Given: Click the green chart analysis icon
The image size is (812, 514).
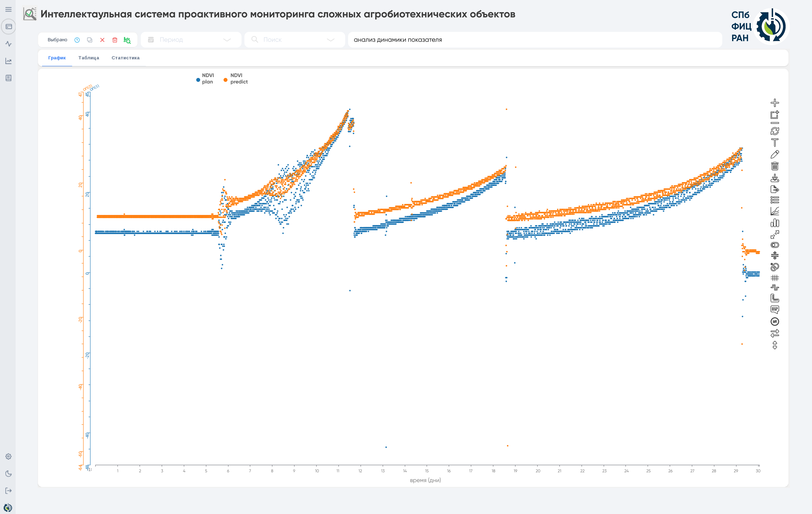Looking at the screenshot, I should (127, 40).
